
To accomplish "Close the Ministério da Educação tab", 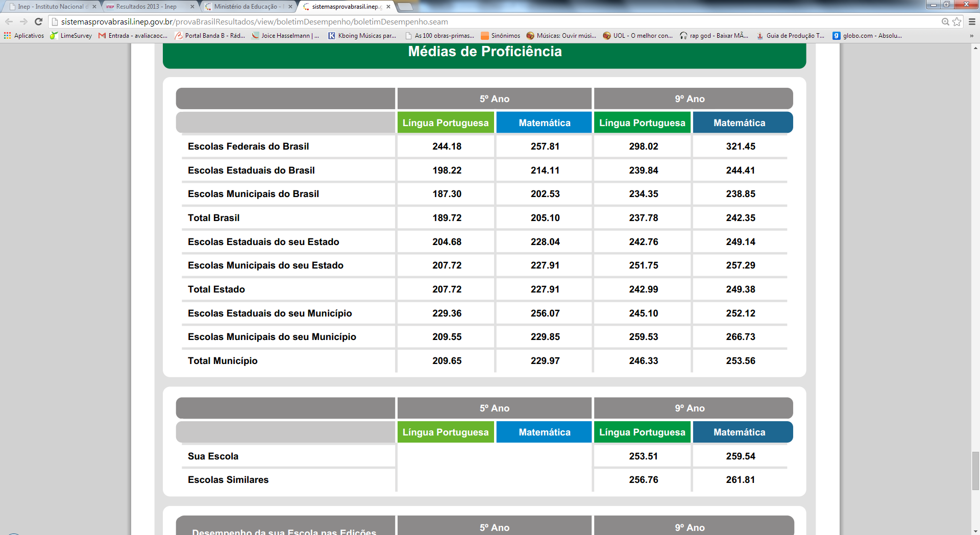I will click(x=290, y=7).
